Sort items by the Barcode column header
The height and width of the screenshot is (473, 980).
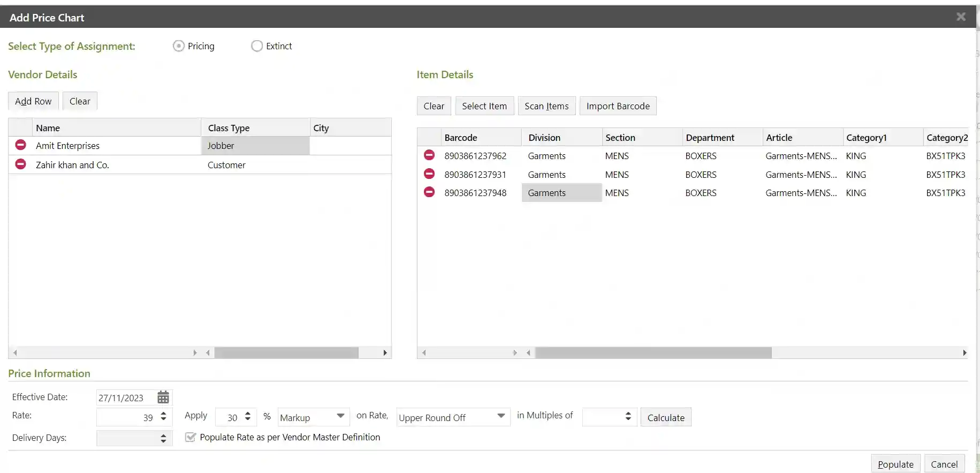click(481, 138)
